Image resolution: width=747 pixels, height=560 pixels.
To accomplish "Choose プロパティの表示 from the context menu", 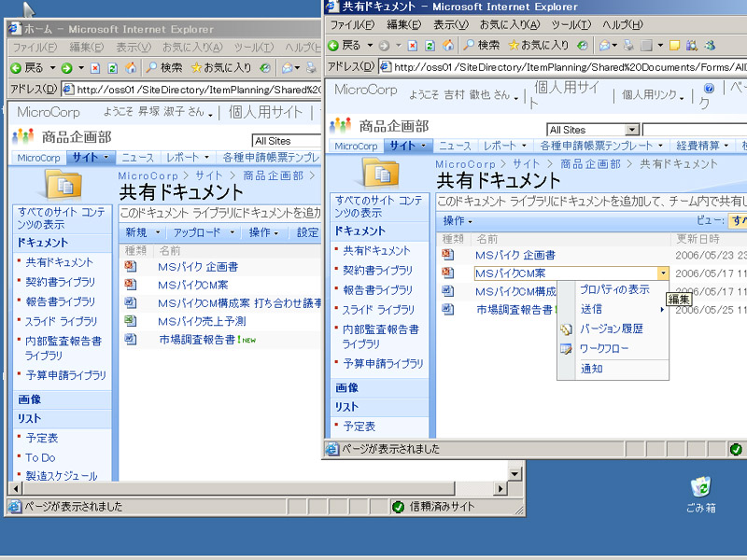I will click(614, 289).
